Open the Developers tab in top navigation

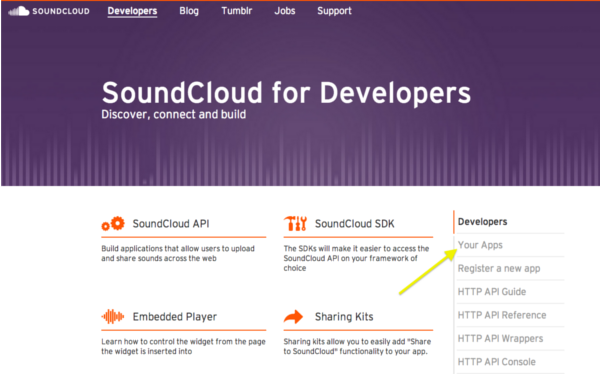click(132, 11)
